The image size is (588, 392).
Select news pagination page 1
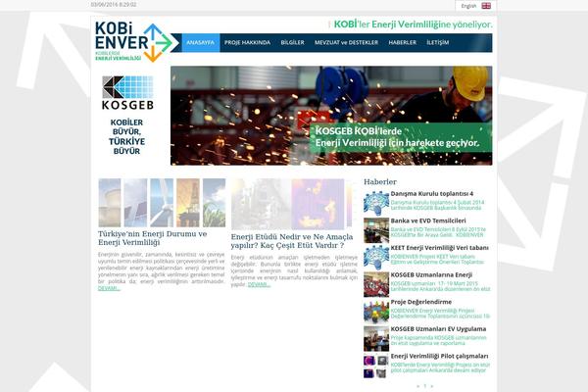[425, 386]
